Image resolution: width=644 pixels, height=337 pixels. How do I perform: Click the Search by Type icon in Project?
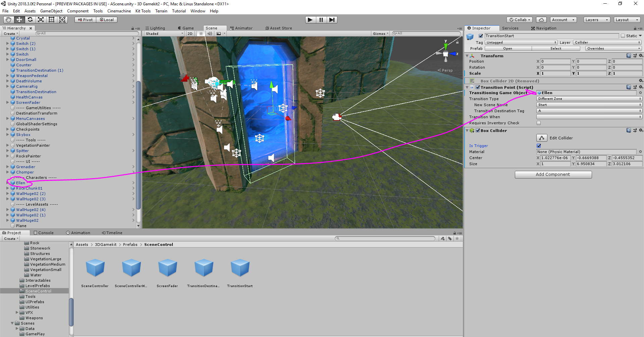(x=443, y=239)
